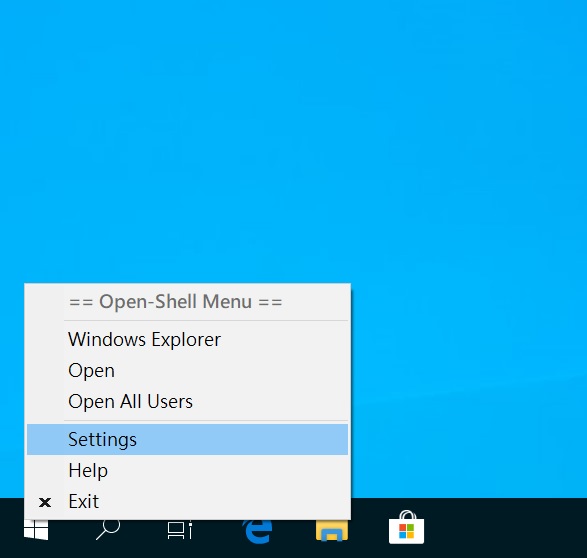Click the grayed Open-Shell Menu title
The height and width of the screenshot is (558, 587).
pyautogui.click(x=176, y=302)
